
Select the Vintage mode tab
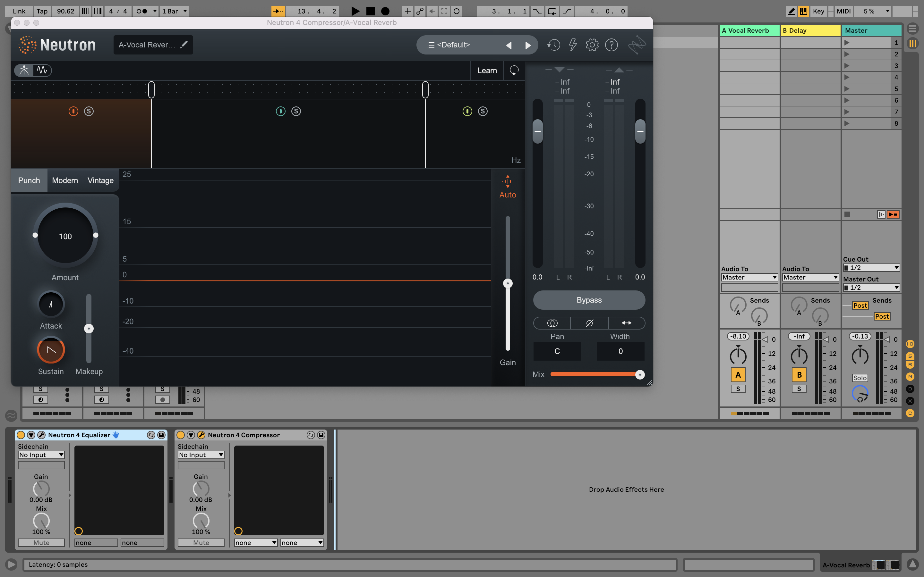(x=100, y=180)
